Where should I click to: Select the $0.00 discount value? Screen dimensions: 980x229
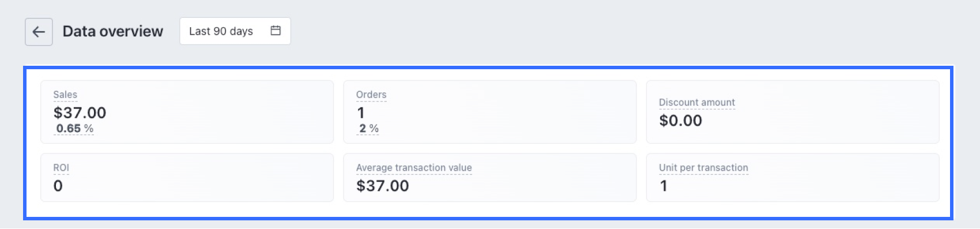coord(680,121)
